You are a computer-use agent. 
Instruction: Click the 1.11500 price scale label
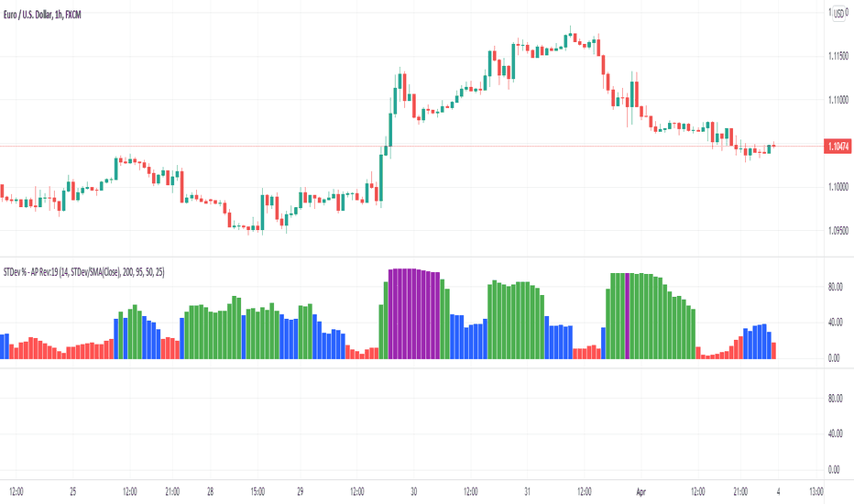tap(838, 56)
